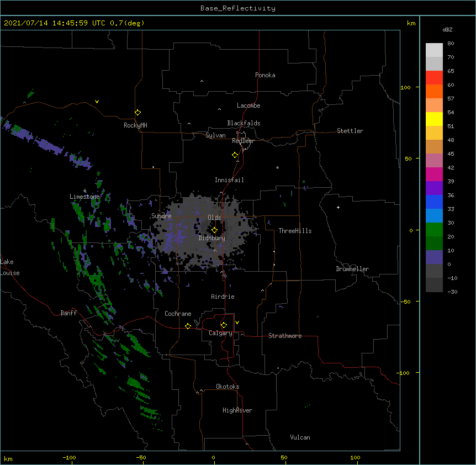476x465 pixels.
Task: Select the bright green 20-30 dBZ legend swatch
Action: pos(434,230)
